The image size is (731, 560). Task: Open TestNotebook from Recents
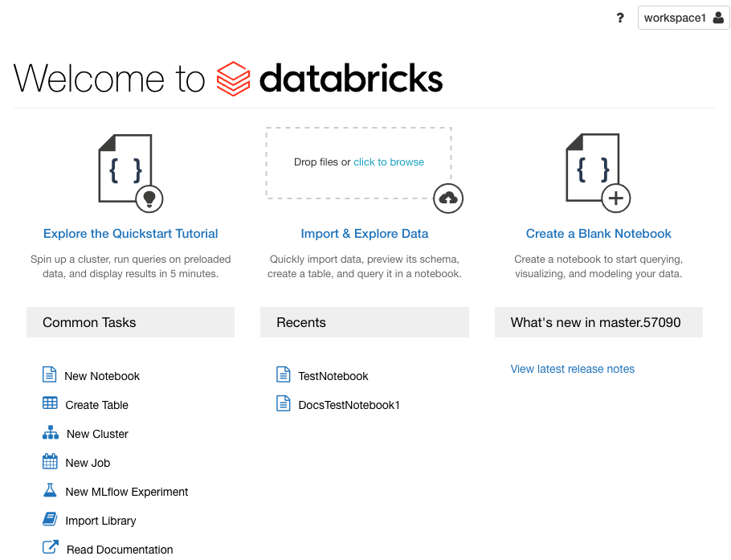333,376
